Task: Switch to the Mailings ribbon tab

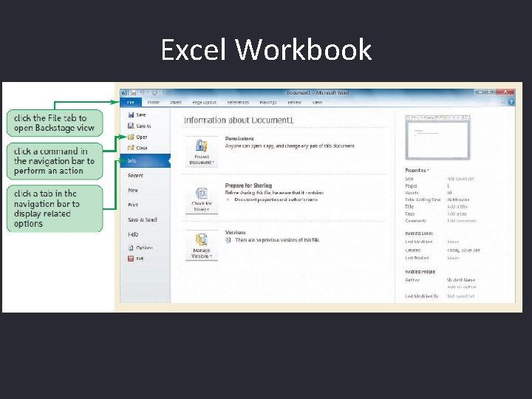Action: pos(268,102)
